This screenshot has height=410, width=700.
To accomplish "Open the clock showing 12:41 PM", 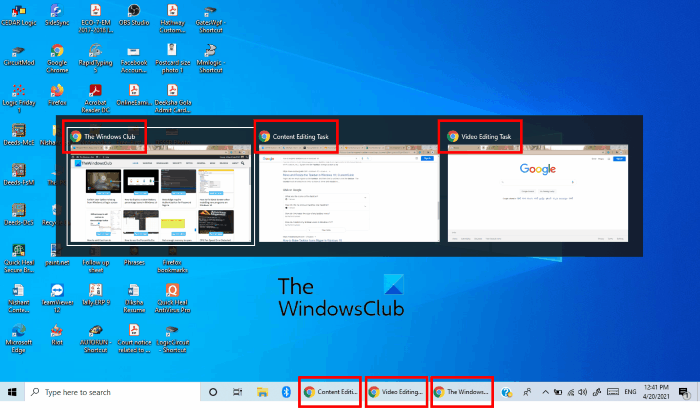I will click(x=656, y=392).
